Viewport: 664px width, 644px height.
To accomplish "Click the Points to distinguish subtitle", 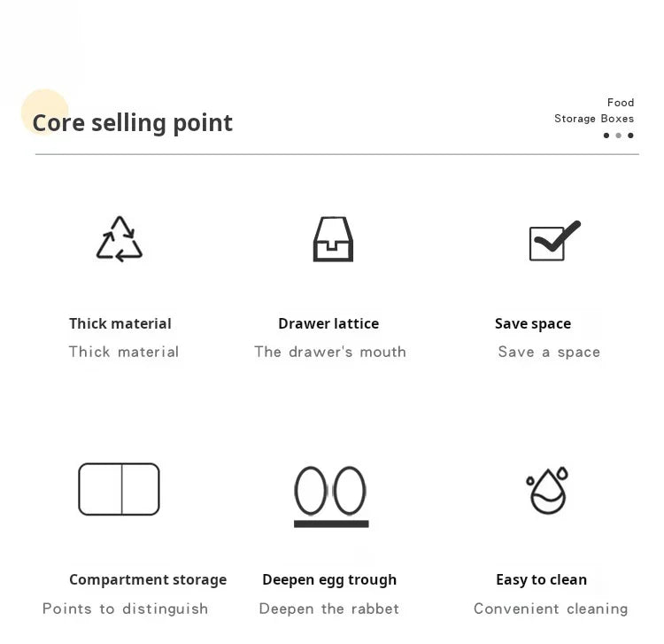I will click(126, 609).
